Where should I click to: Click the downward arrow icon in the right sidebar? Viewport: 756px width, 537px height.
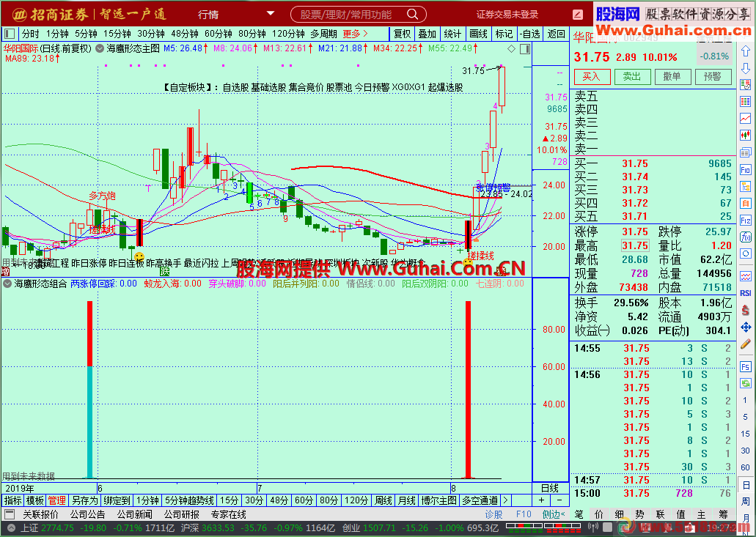(x=746, y=68)
